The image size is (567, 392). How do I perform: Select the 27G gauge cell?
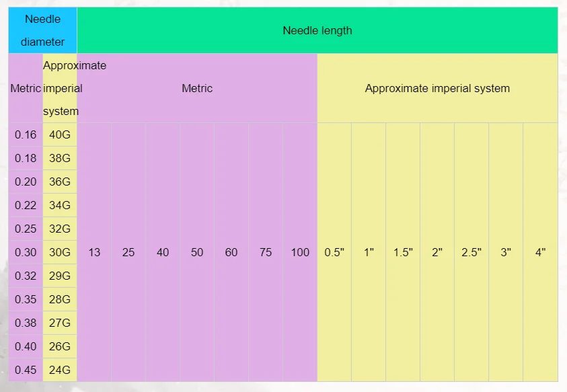pyautogui.click(x=60, y=323)
